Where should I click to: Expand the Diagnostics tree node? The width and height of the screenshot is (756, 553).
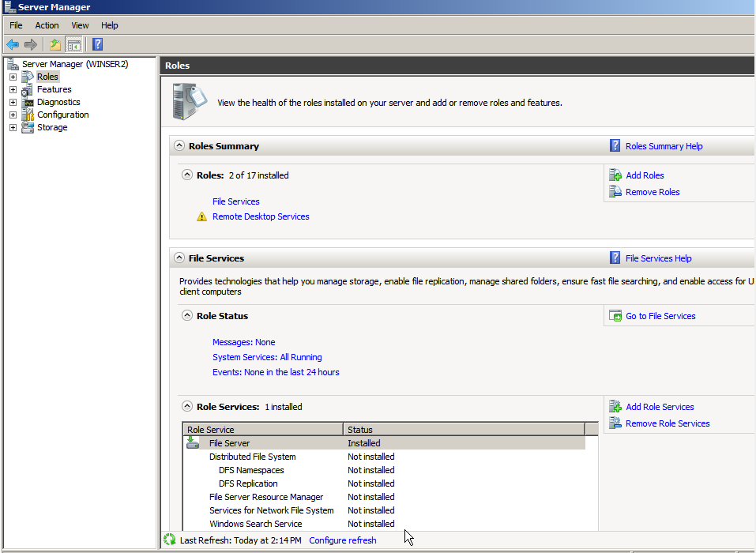click(13, 102)
